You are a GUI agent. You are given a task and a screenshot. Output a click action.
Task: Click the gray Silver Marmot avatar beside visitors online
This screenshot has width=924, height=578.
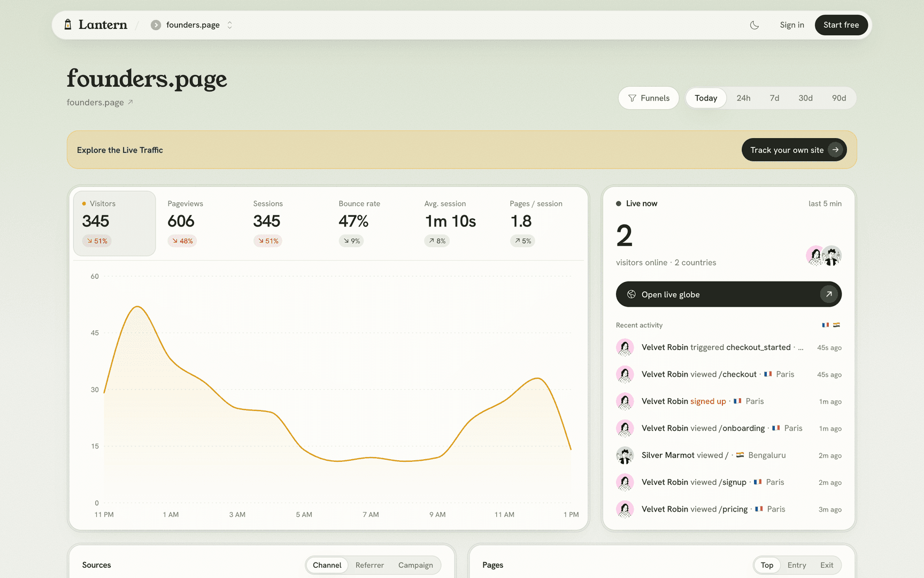pyautogui.click(x=832, y=256)
